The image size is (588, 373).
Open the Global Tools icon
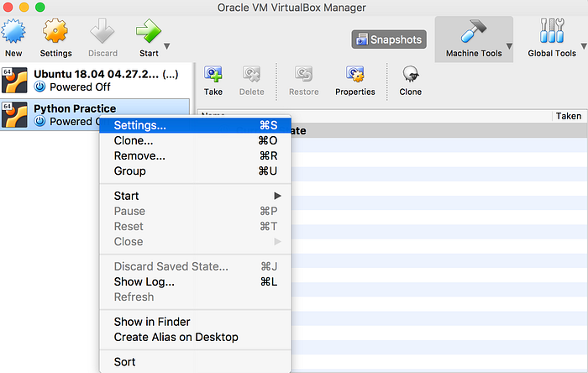(x=552, y=31)
